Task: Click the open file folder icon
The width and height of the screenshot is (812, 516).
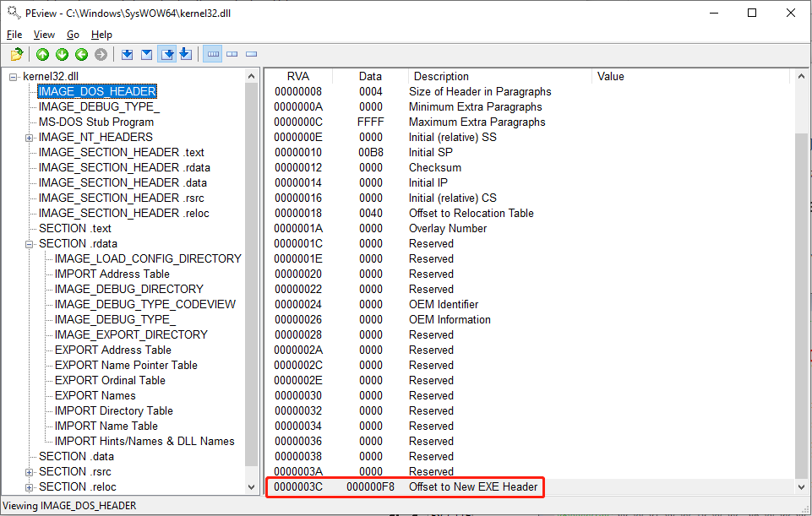Action: point(16,55)
